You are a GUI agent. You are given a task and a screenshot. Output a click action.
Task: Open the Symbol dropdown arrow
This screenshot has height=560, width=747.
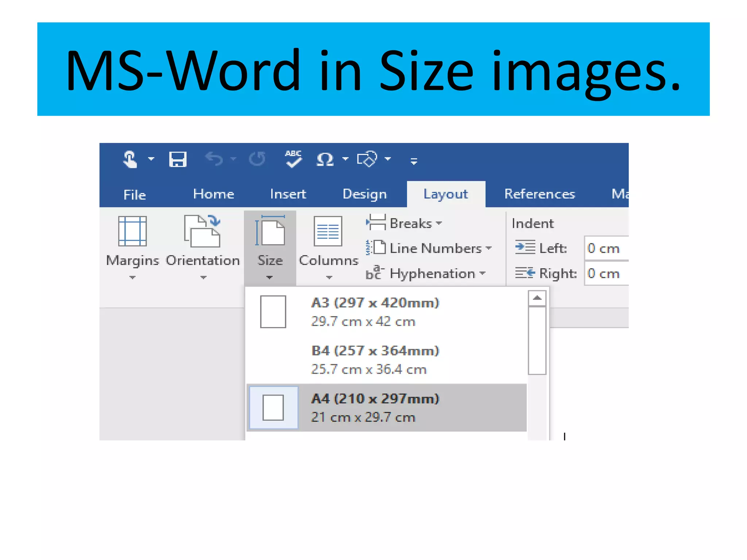tap(345, 159)
